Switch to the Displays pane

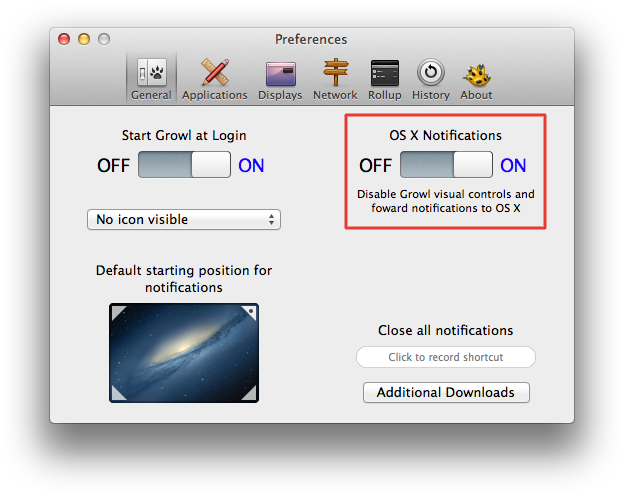click(280, 79)
